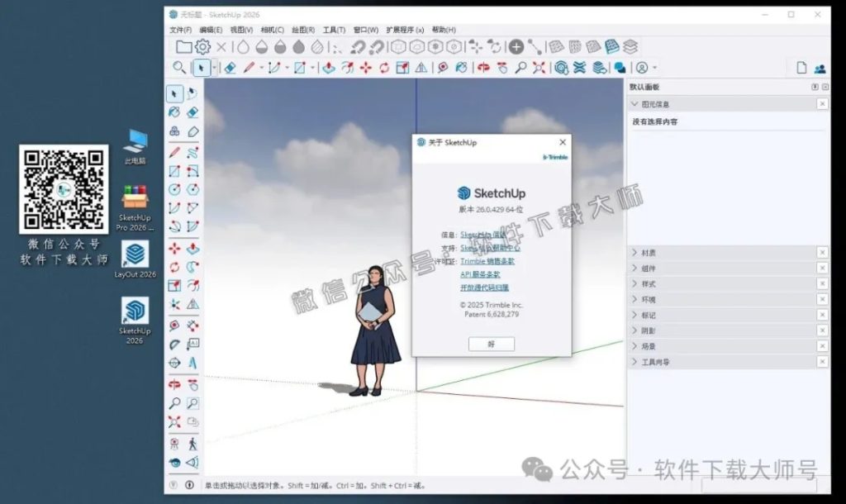Choose the Pan tool

[191, 384]
